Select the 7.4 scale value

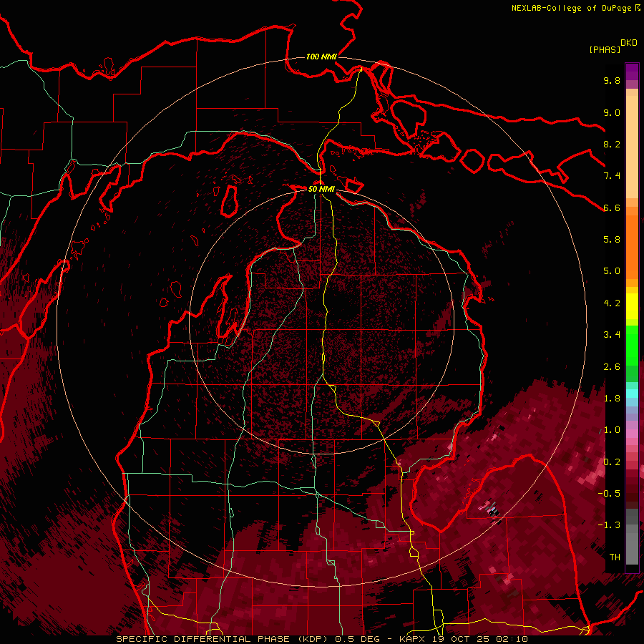[x=612, y=176]
